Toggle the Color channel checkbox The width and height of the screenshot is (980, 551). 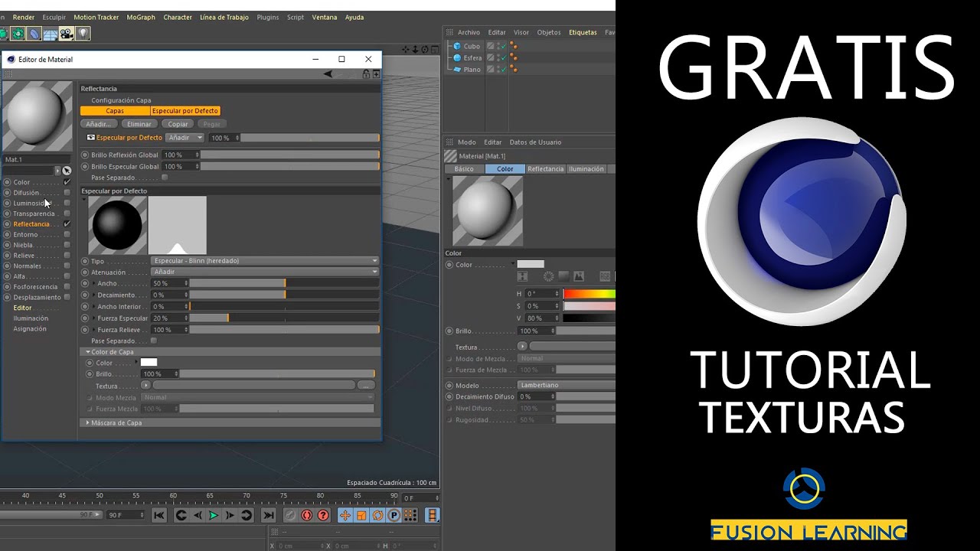point(67,182)
